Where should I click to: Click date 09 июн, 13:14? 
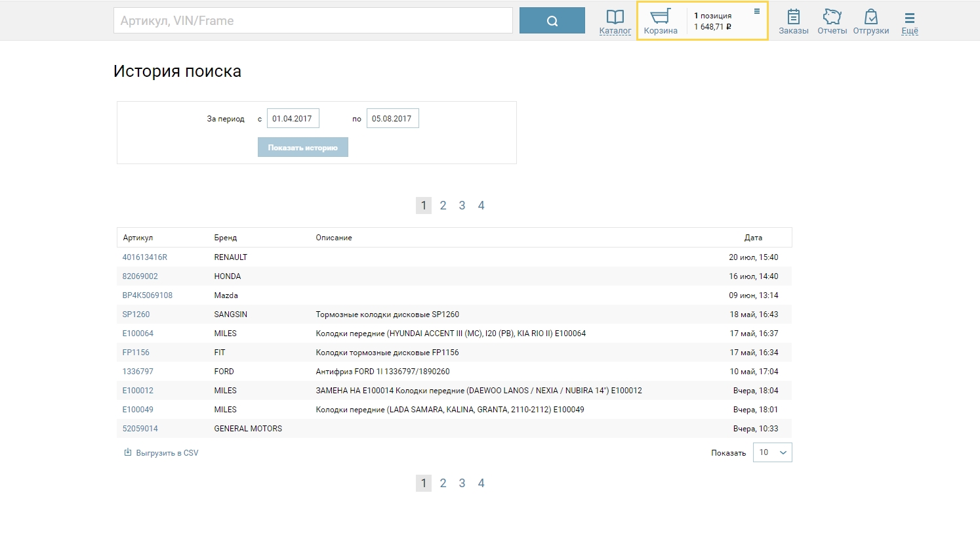[754, 295]
